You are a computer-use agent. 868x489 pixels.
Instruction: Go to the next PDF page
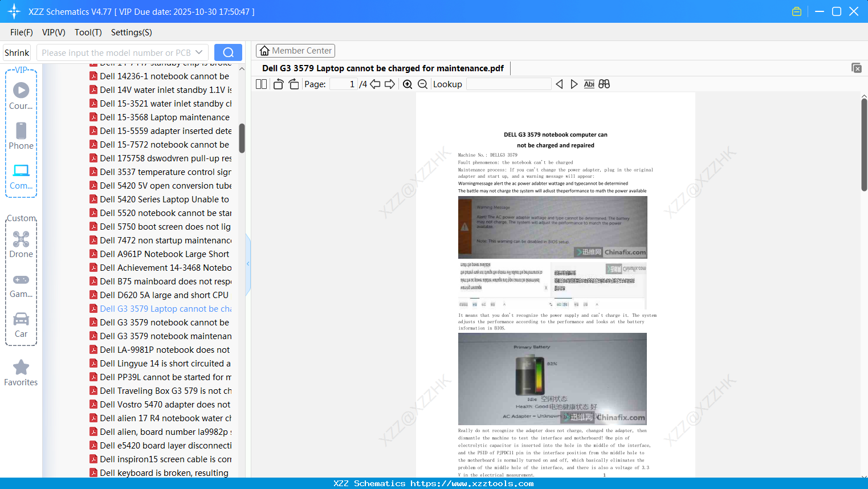click(390, 84)
